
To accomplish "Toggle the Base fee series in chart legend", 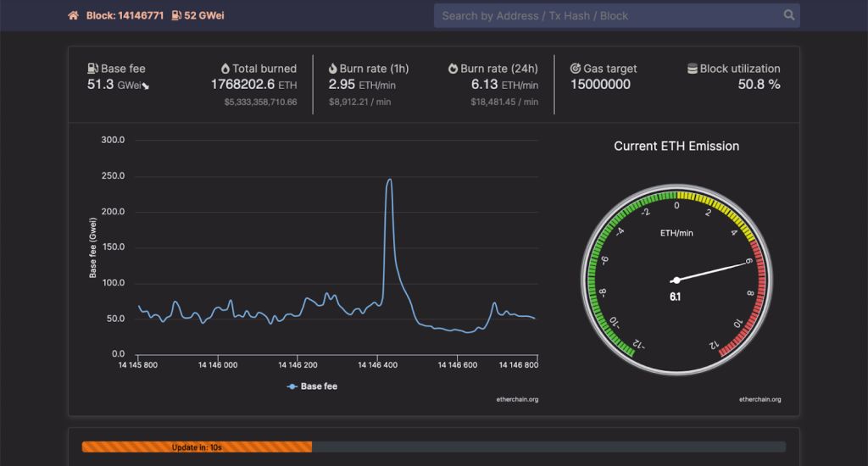I will (x=313, y=386).
